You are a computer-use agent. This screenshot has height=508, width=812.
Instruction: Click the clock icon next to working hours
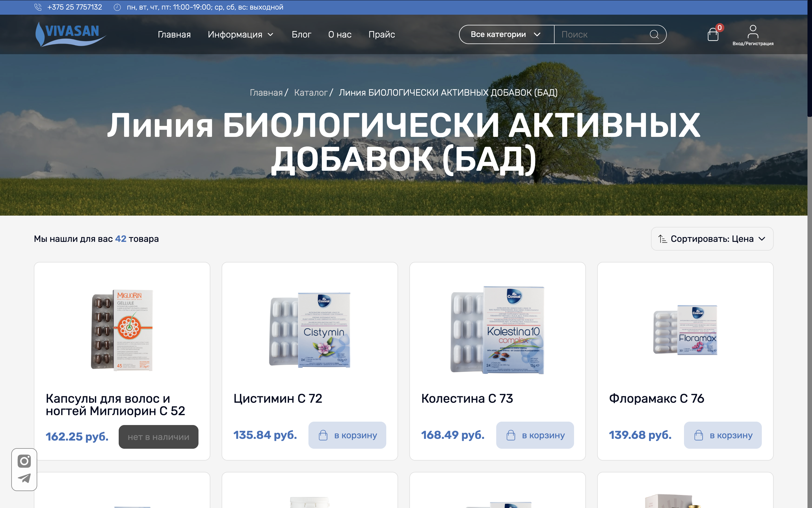(117, 7)
